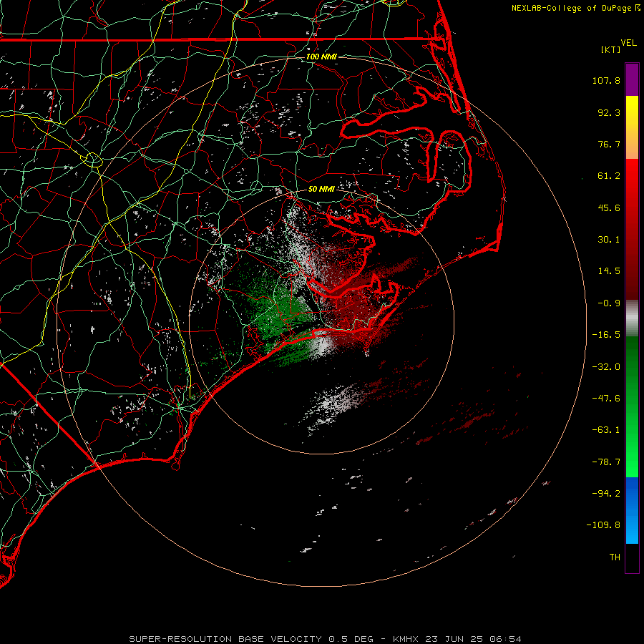Click the VEL legend title

[628, 43]
